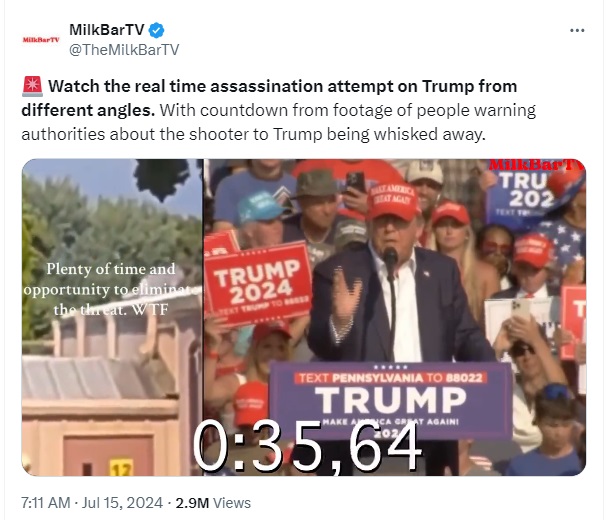This screenshot has height=520, width=607.
Task: Play the left rooftop video pane
Action: 112,317
